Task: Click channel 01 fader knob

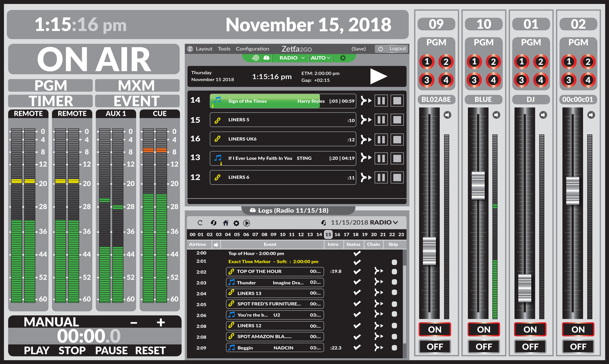Action: coord(525,288)
